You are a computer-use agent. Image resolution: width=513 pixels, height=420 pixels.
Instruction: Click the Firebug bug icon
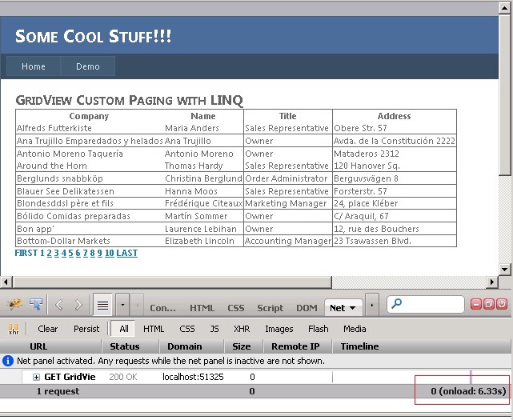pyautogui.click(x=15, y=305)
